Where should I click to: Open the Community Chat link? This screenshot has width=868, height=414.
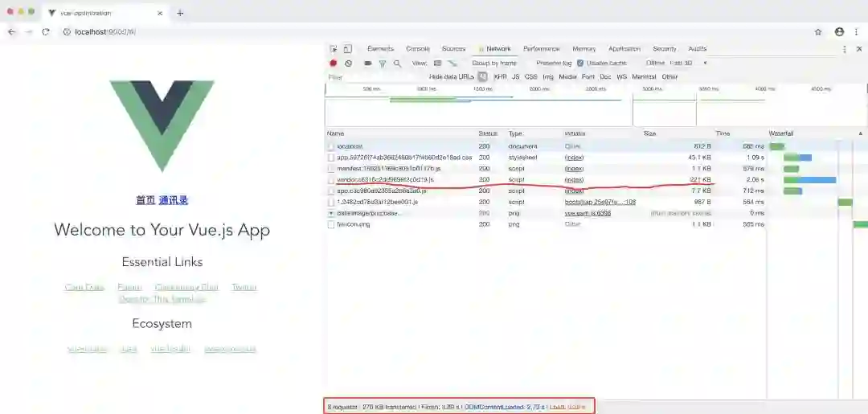click(186, 287)
